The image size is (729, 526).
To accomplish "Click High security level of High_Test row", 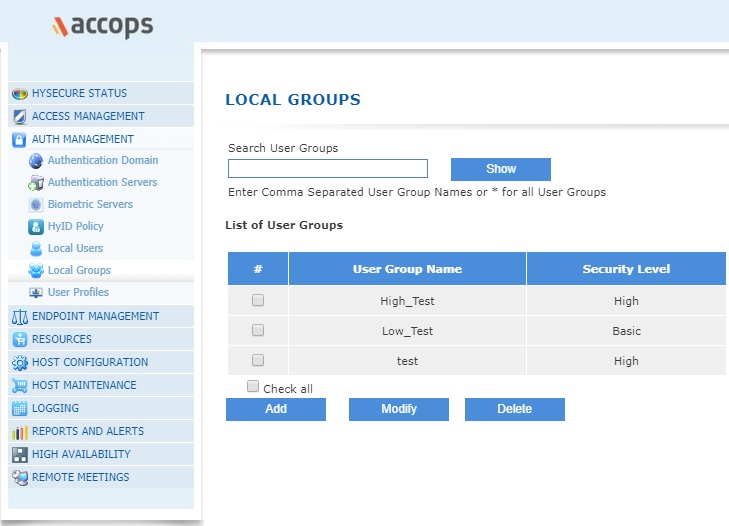I will [626, 301].
